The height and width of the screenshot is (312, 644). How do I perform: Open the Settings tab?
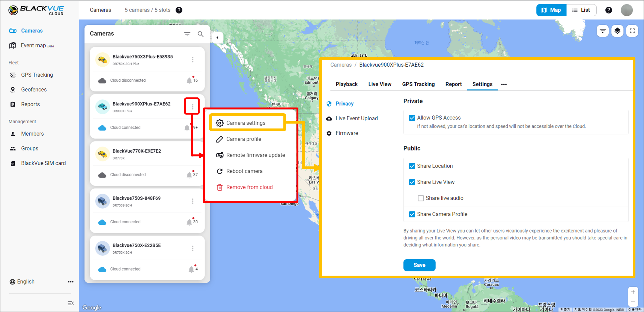click(x=482, y=84)
